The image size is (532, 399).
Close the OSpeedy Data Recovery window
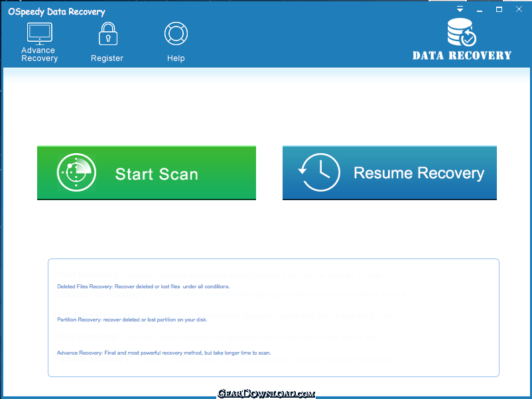click(x=519, y=9)
